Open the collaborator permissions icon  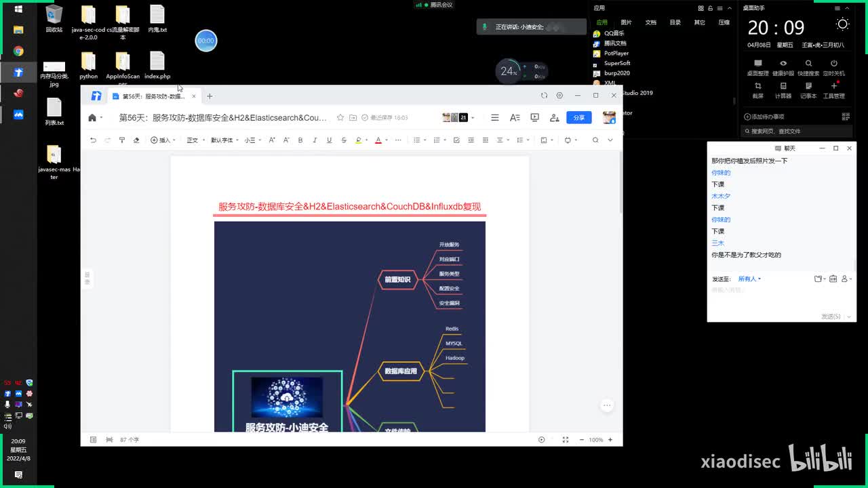554,117
